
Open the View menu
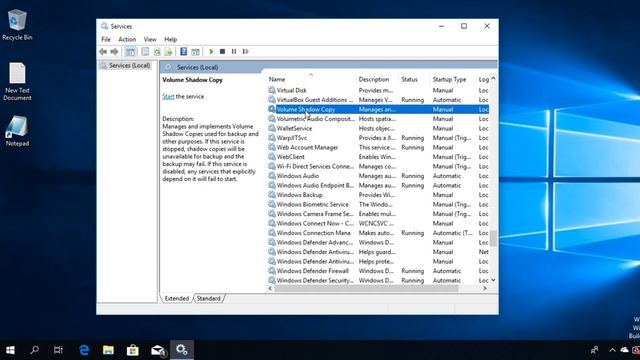[x=150, y=39]
